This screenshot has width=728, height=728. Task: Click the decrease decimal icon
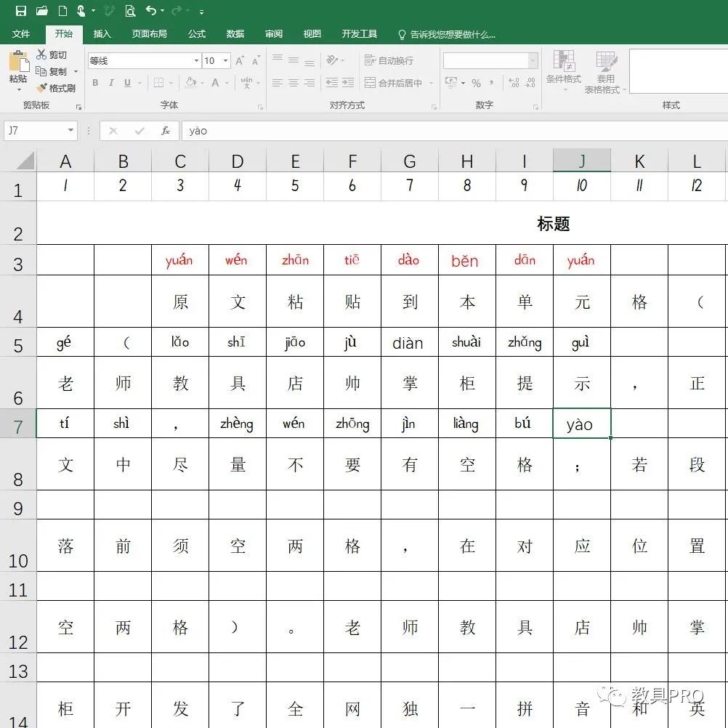(530, 83)
